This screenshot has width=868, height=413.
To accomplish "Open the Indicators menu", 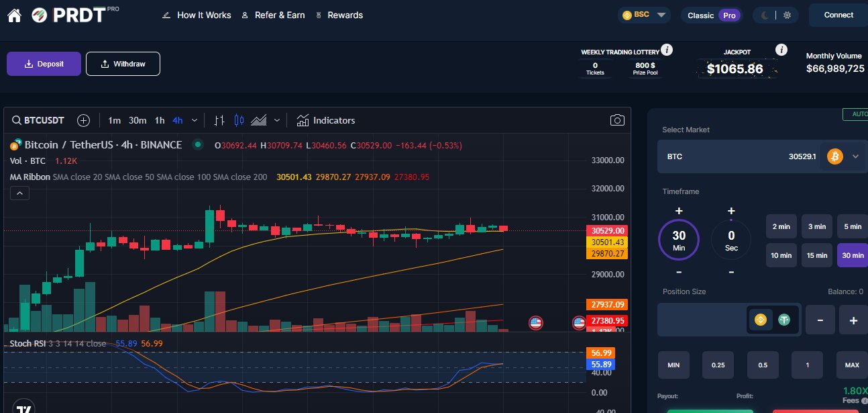I will (326, 120).
